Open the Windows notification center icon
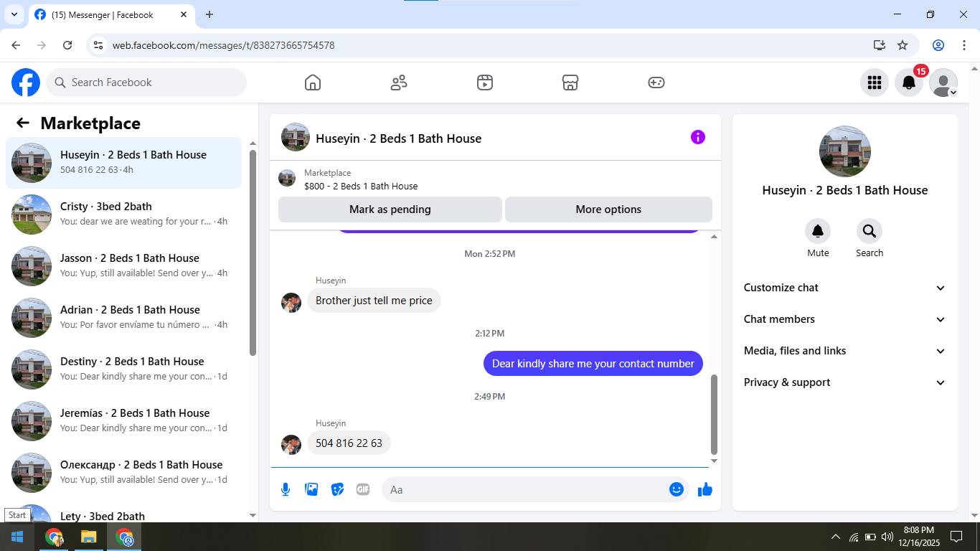 coord(956,537)
